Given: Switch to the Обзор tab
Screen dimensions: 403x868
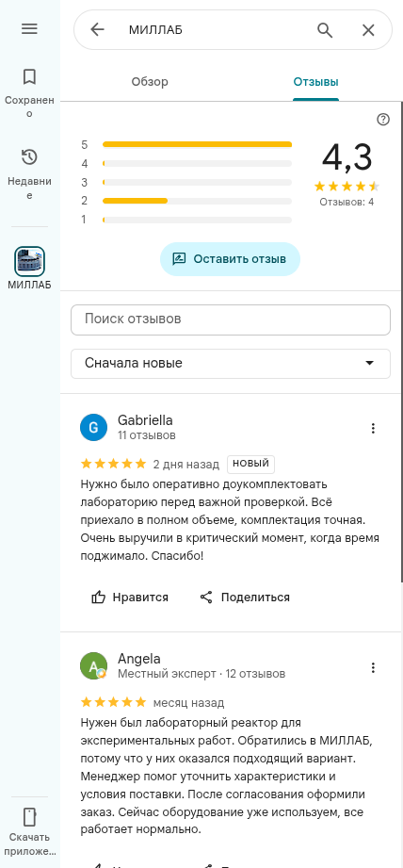Looking at the screenshot, I should point(150,82).
